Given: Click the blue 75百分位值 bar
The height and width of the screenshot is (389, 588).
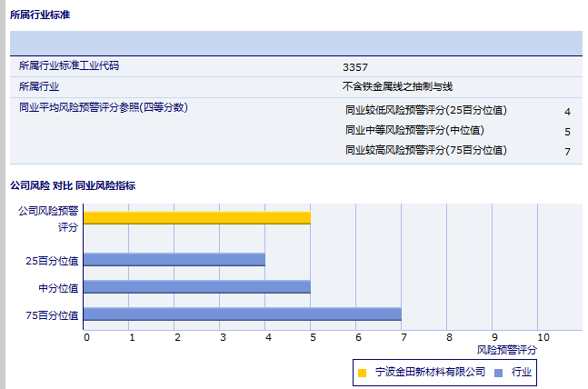Looking at the screenshot, I should (242, 314).
